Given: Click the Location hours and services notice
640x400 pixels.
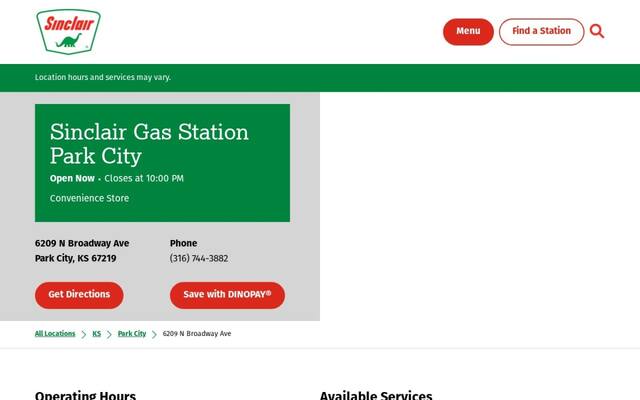Looking at the screenshot, I should coord(103,77).
